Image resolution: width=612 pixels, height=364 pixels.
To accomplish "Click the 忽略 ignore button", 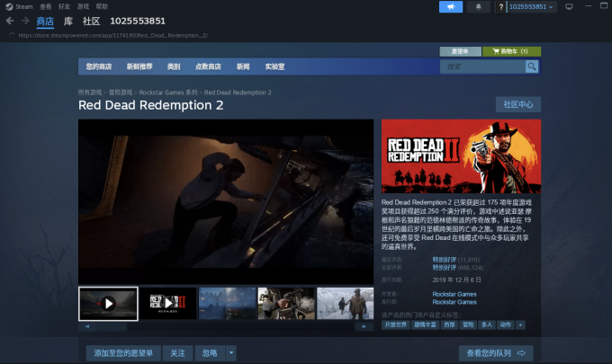I will point(210,353).
